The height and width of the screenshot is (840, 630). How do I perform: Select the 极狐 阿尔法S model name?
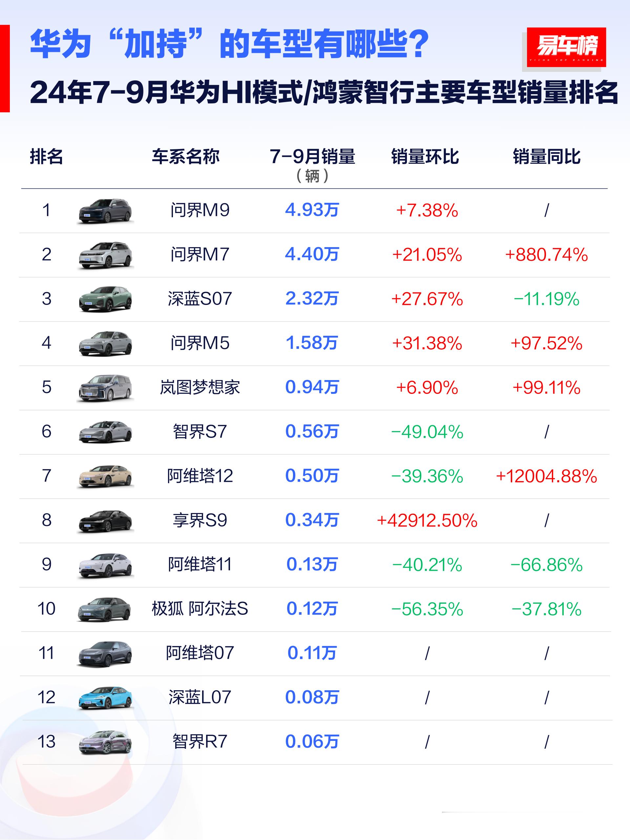[200, 609]
